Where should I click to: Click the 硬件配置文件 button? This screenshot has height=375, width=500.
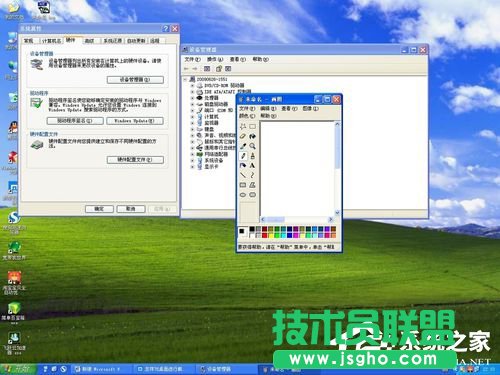[x=135, y=160]
